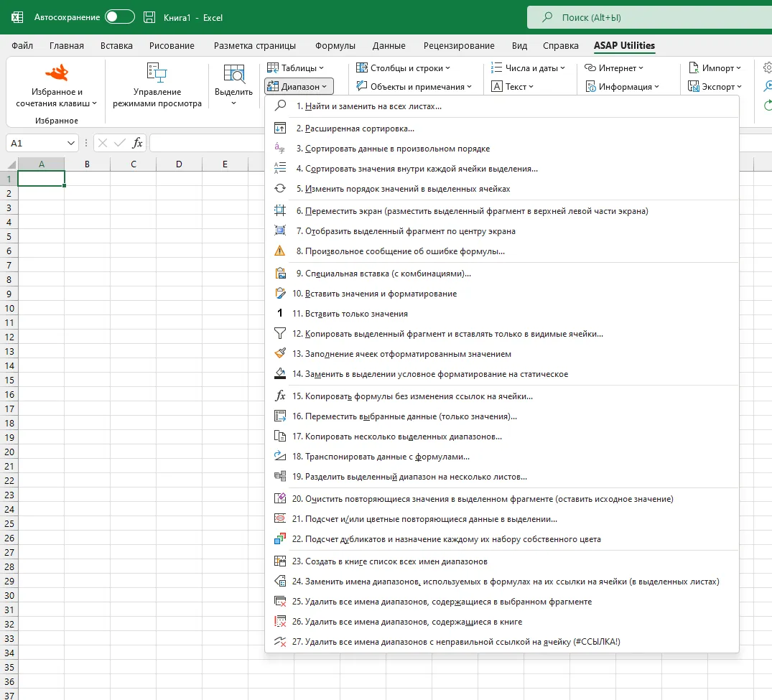This screenshot has width=772, height=700.
Task: Click the fx icon beside item 15
Action: (x=280, y=396)
